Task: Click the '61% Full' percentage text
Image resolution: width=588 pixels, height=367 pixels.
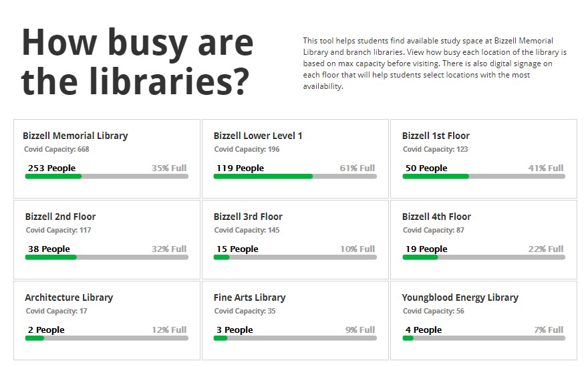Action: [x=357, y=168]
